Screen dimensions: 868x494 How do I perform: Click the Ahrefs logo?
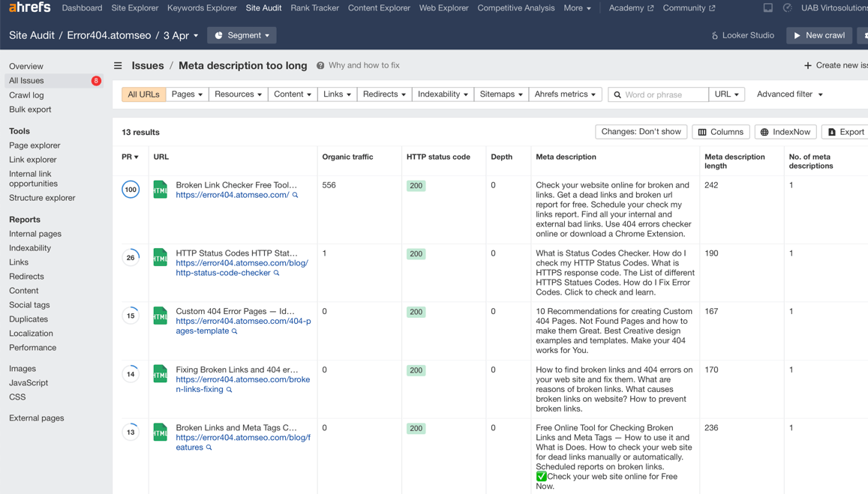tap(30, 8)
